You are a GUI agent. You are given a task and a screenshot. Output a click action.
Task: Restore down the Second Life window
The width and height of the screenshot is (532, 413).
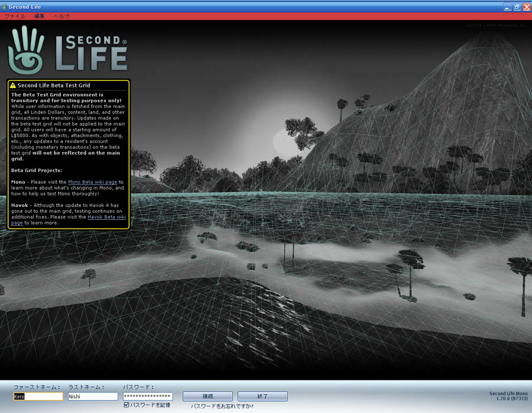[x=517, y=6]
